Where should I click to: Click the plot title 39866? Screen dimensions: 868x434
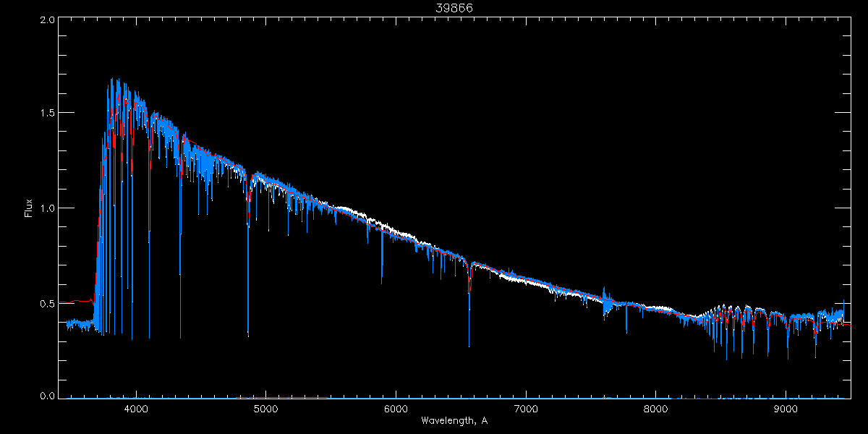point(454,8)
